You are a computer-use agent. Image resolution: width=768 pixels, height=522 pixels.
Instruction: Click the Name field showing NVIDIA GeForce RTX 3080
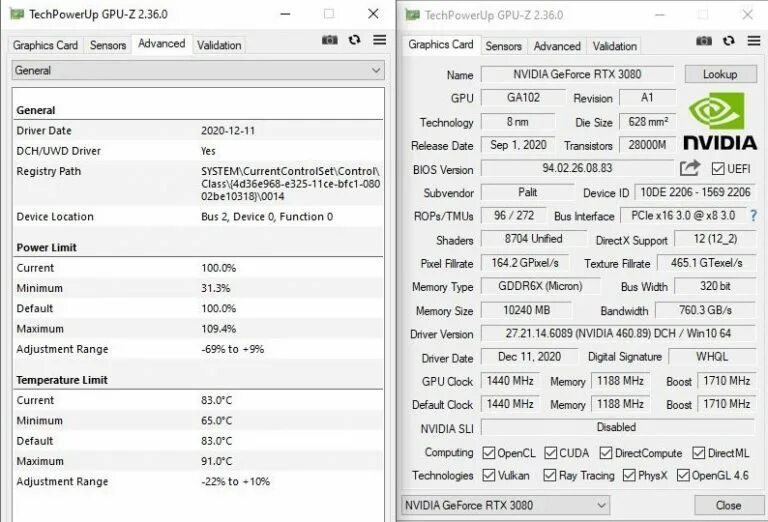(577, 74)
